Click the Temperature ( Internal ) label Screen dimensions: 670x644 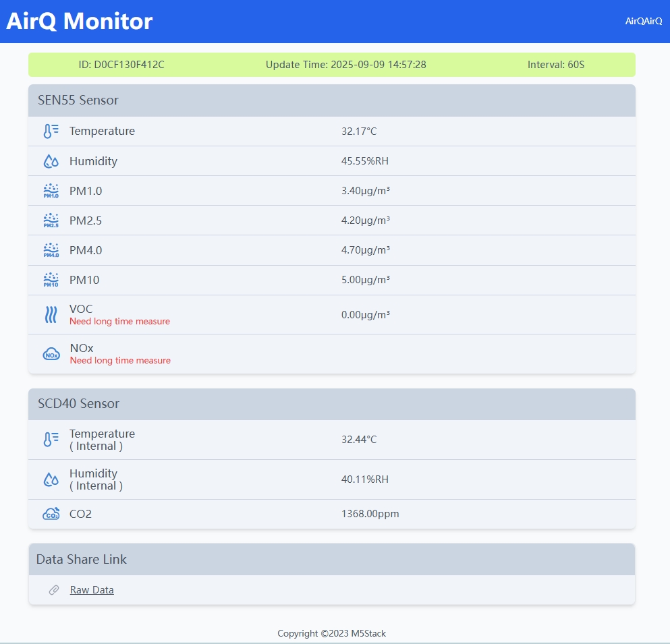[x=102, y=440]
